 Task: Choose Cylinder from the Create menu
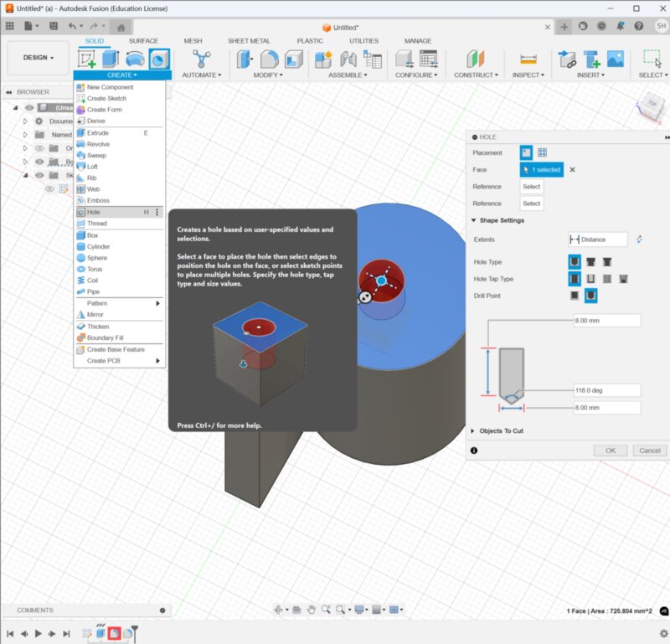[119, 246]
